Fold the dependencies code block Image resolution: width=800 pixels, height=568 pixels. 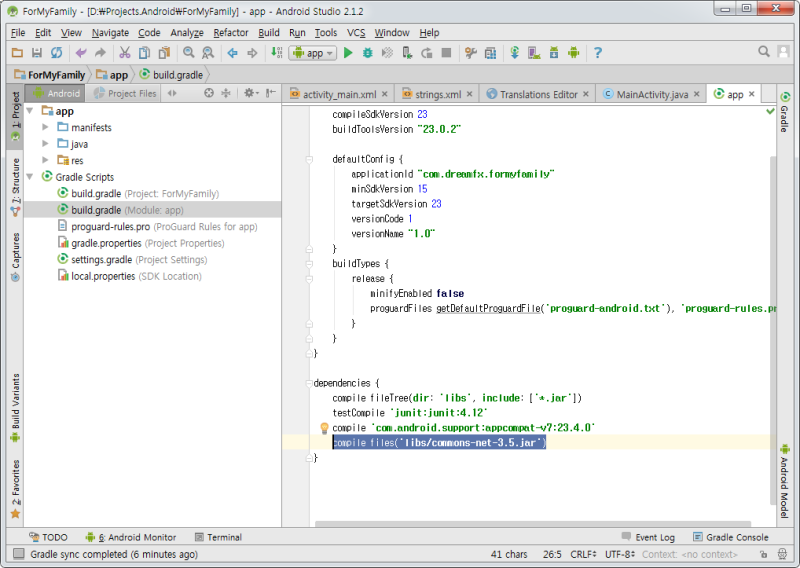tap(309, 383)
